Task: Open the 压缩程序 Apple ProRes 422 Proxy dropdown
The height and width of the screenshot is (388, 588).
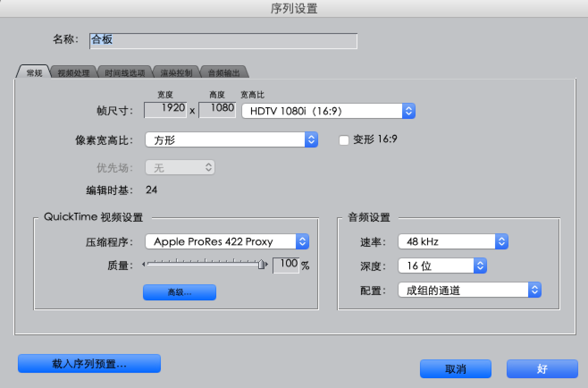Action: click(x=227, y=242)
